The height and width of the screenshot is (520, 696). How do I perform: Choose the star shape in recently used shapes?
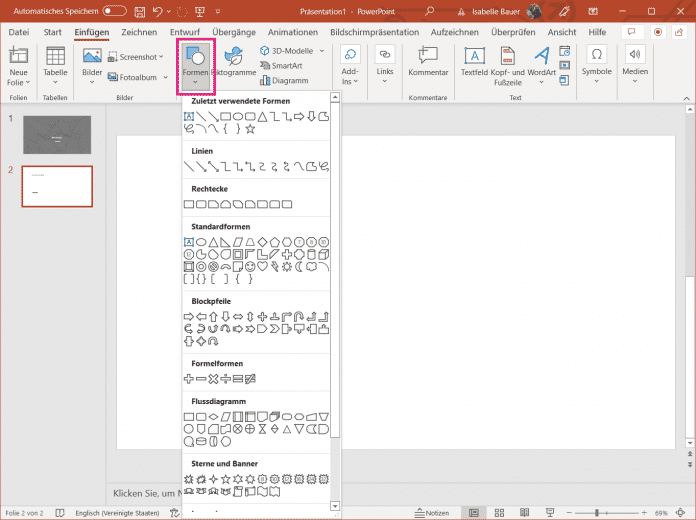[x=250, y=128]
